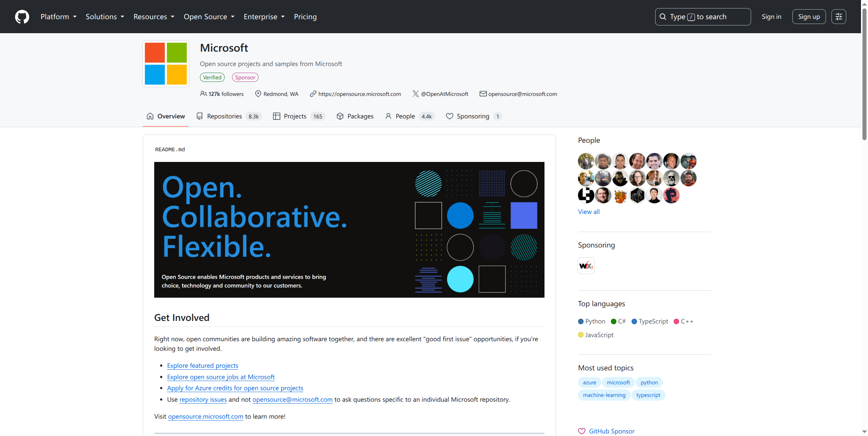Click the GitHub Octocat logo
Image resolution: width=868 pixels, height=436 pixels.
(22, 17)
